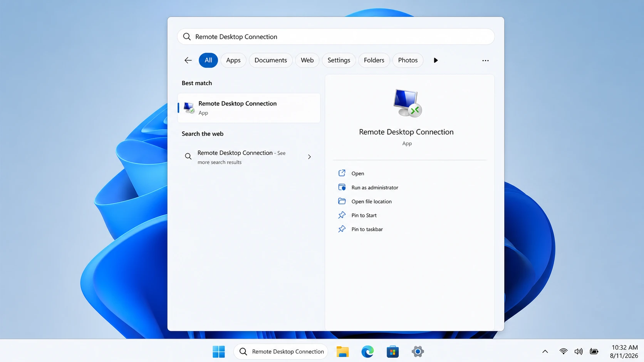644x362 pixels.
Task: Open File Explorer from taskbar
Action: (342, 351)
